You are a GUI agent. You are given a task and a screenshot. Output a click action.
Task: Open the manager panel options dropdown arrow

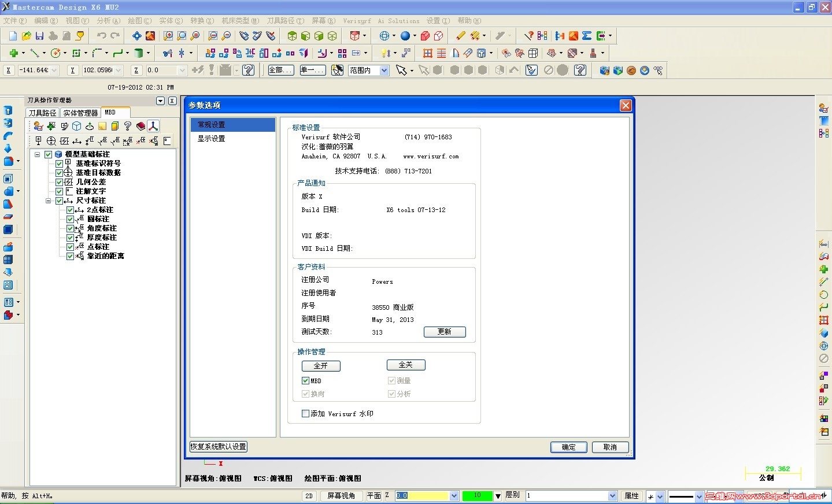tap(161, 101)
